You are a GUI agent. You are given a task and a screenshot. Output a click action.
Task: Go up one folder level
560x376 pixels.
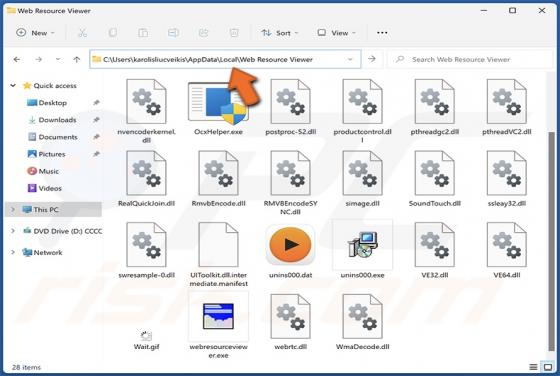click(x=77, y=59)
